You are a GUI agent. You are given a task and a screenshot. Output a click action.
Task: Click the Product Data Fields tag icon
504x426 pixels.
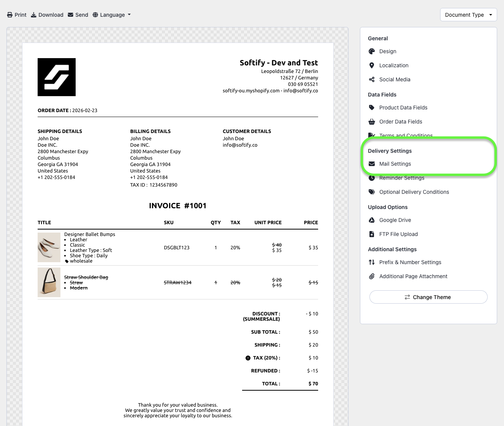372,108
